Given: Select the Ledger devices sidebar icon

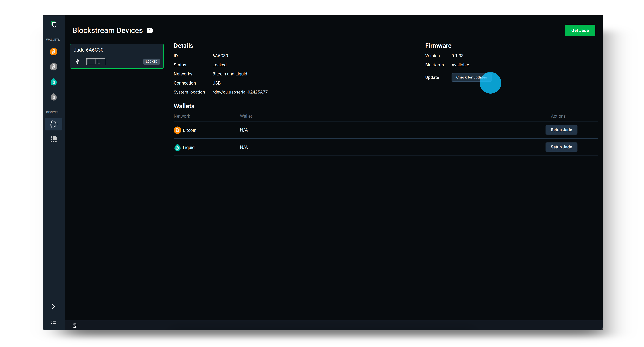Looking at the screenshot, I should [x=53, y=139].
